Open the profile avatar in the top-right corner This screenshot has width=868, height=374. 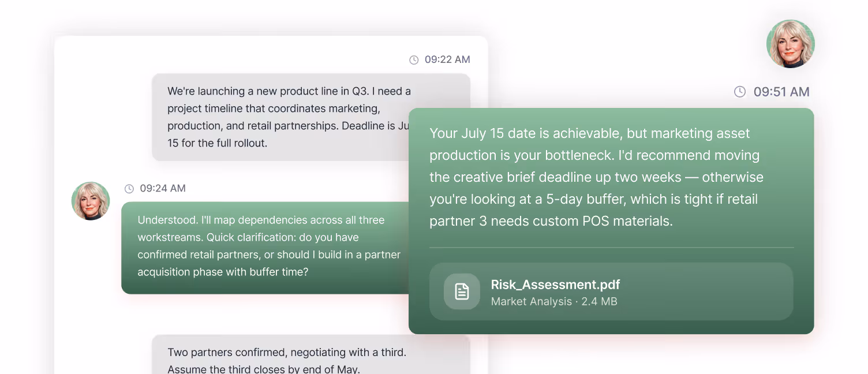point(791,43)
